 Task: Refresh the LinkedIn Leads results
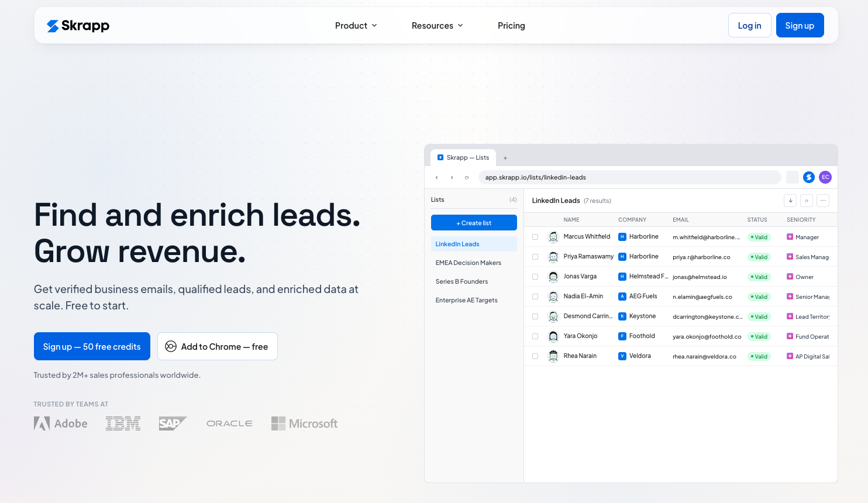(807, 201)
